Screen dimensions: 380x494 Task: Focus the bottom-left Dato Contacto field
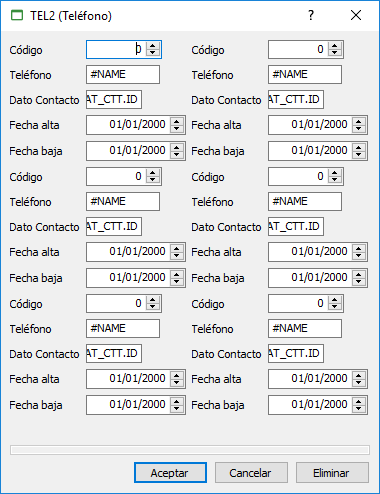[x=114, y=353]
